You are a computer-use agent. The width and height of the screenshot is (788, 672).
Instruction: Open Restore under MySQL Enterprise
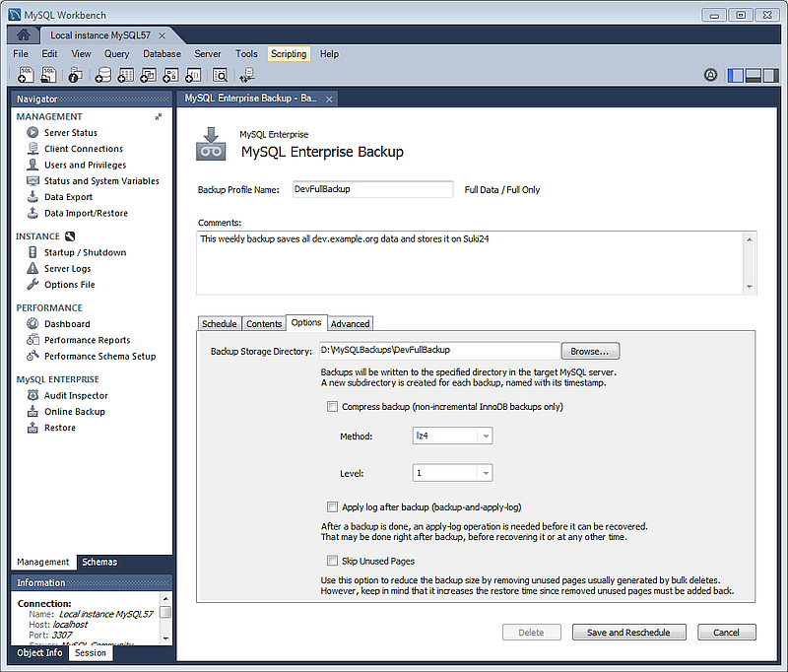[x=60, y=428]
